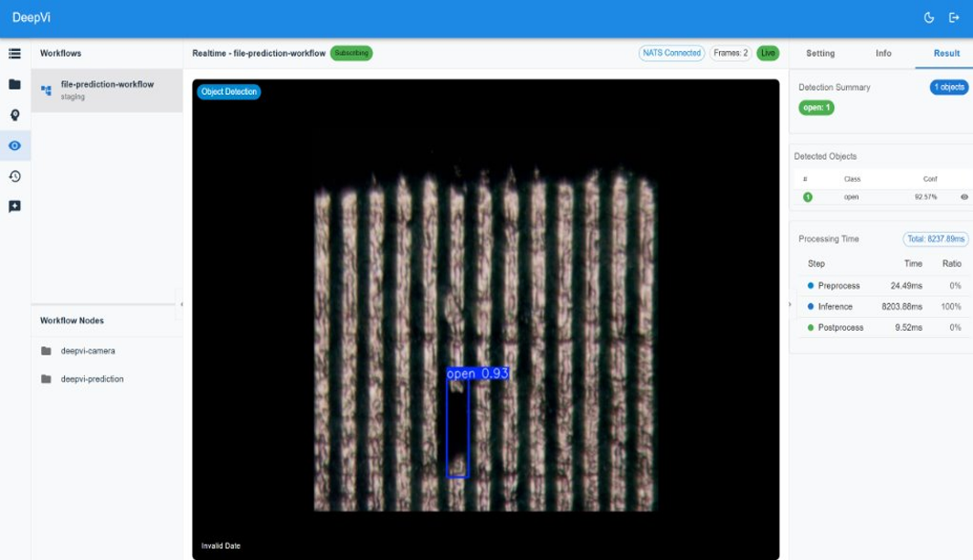Switch to the Info tab

tap(883, 53)
